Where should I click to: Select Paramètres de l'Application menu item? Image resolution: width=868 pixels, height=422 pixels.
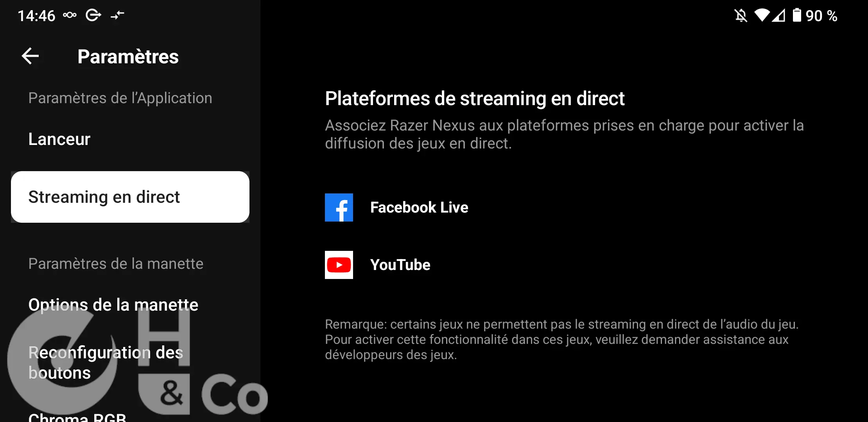point(120,98)
